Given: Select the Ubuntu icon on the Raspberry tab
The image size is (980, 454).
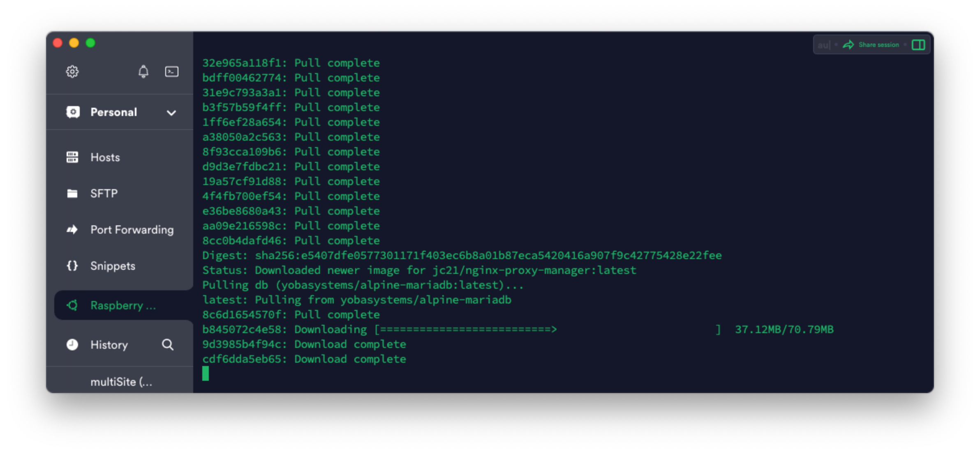Looking at the screenshot, I should [x=72, y=305].
